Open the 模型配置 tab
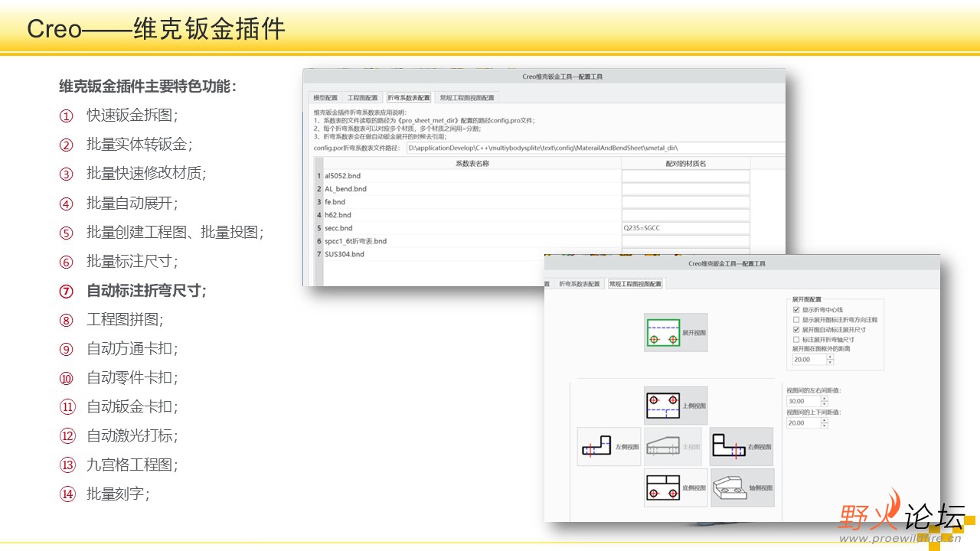Viewport: 980px width, 551px height. click(x=325, y=98)
